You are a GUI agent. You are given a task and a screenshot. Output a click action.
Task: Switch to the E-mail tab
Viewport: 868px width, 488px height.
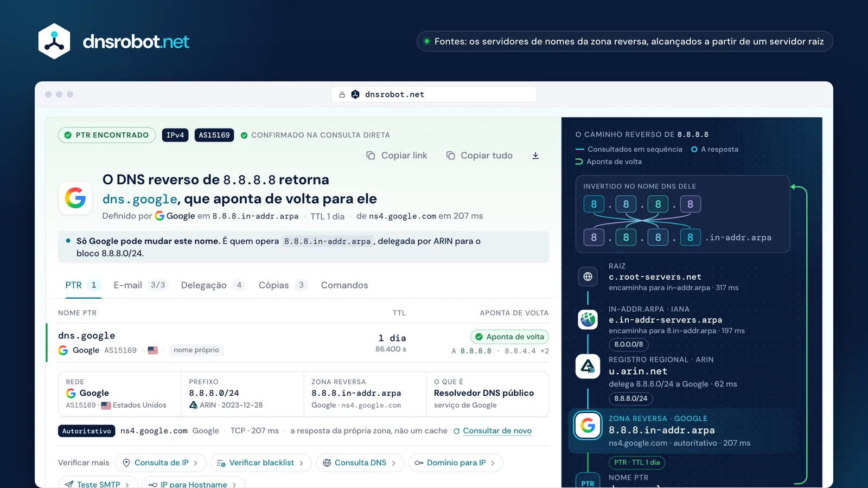pyautogui.click(x=140, y=285)
